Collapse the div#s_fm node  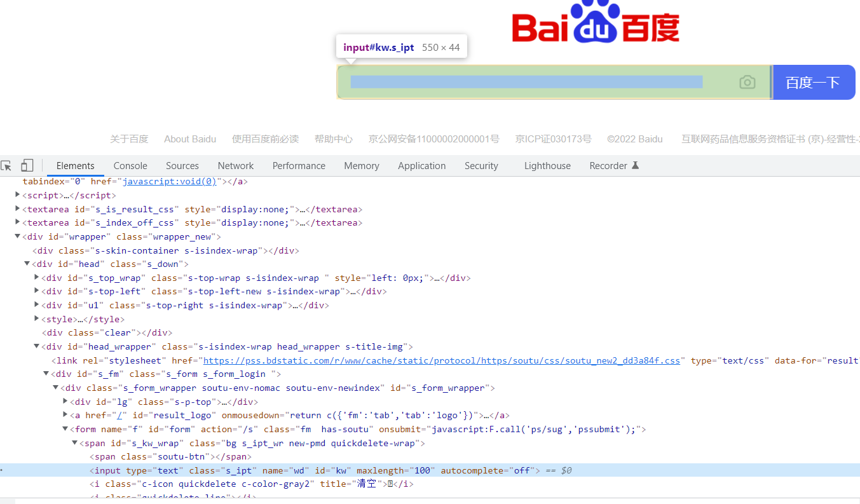(x=46, y=374)
